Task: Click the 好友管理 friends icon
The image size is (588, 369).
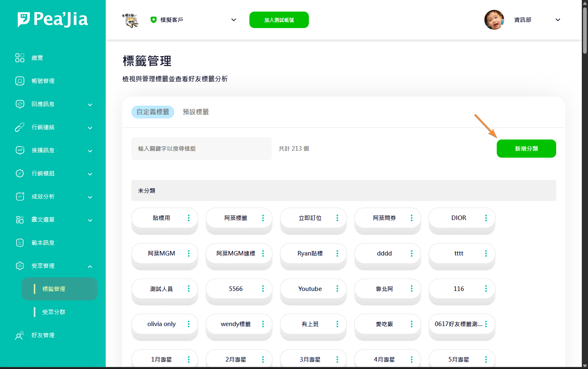Action: tap(20, 335)
